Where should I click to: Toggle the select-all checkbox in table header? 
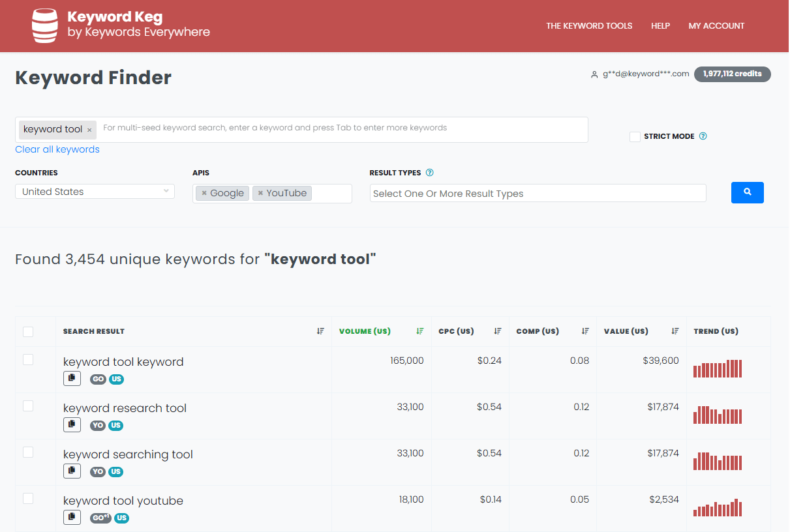pos(28,332)
